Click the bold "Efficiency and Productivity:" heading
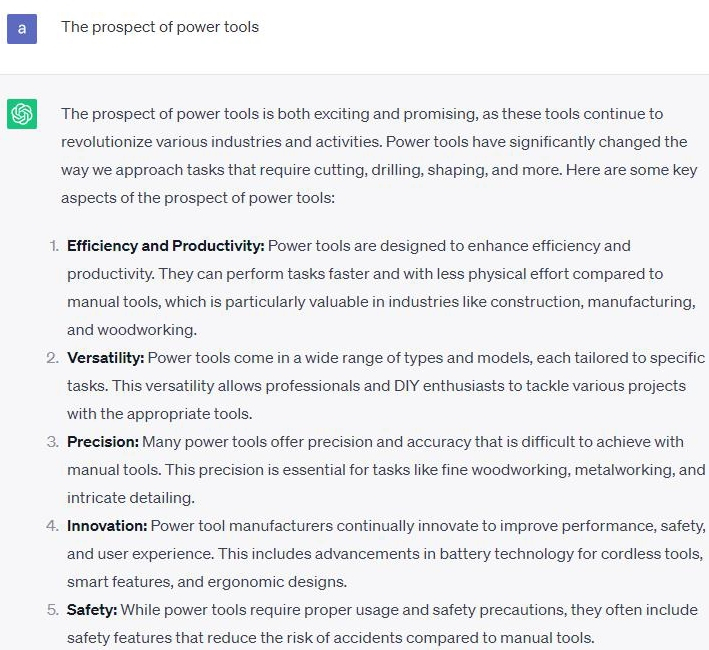This screenshot has height=650, width=709. tap(166, 246)
